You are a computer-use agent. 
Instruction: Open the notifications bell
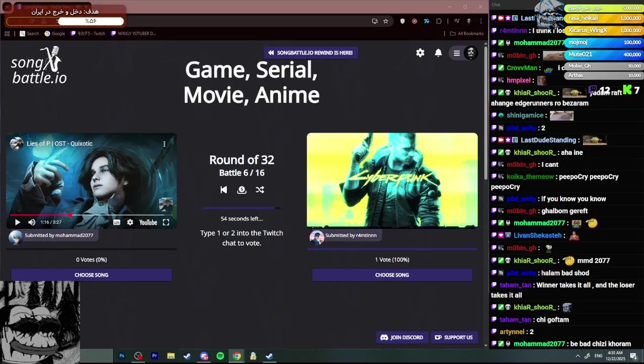[438, 53]
